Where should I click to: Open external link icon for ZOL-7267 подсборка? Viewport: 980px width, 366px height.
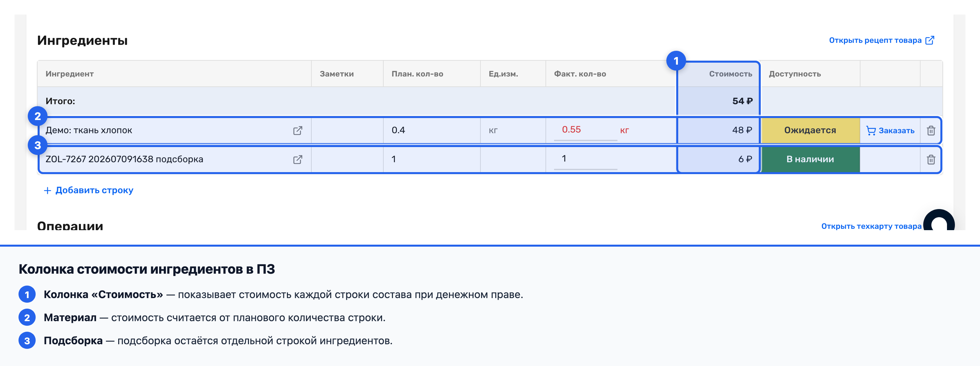pos(297,159)
